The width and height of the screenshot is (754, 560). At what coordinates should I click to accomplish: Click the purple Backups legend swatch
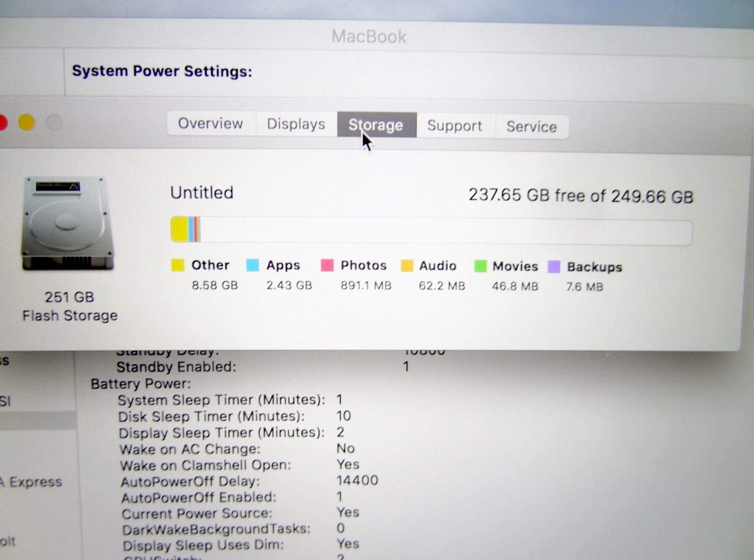click(554, 267)
